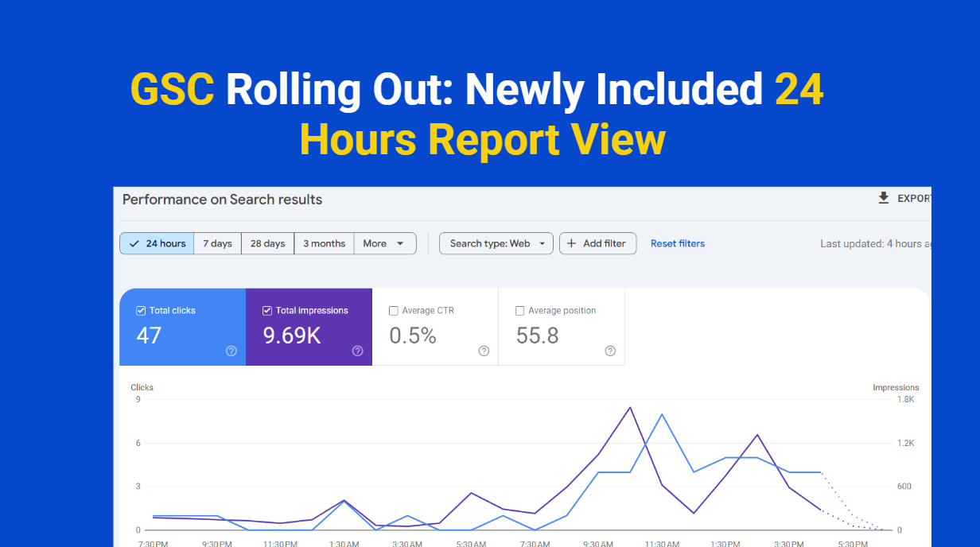Click the Export download icon
The image size is (980, 547).
point(883,198)
